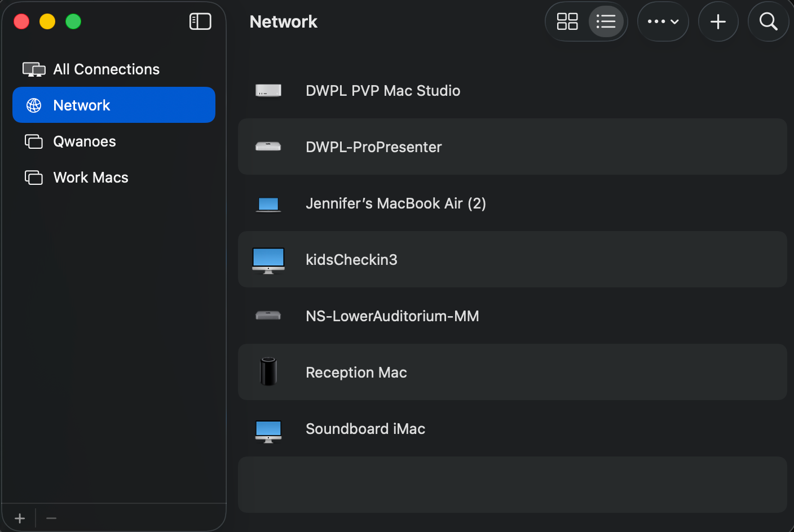Screen dimensions: 794x532
Task: Open the Qwanoes group
Action: (x=114, y=141)
